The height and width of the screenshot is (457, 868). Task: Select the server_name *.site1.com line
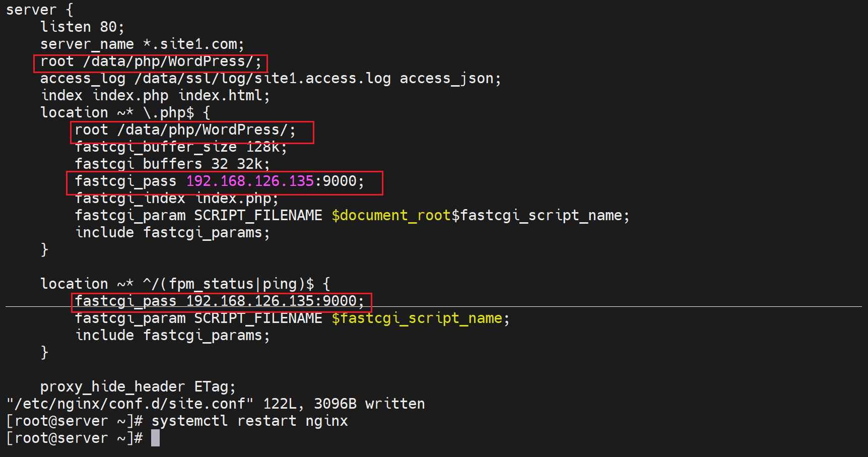click(x=142, y=44)
